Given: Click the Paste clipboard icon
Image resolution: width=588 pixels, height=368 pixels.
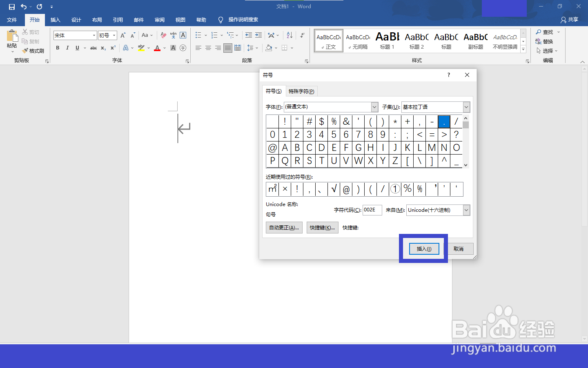Looking at the screenshot, I should [x=12, y=36].
